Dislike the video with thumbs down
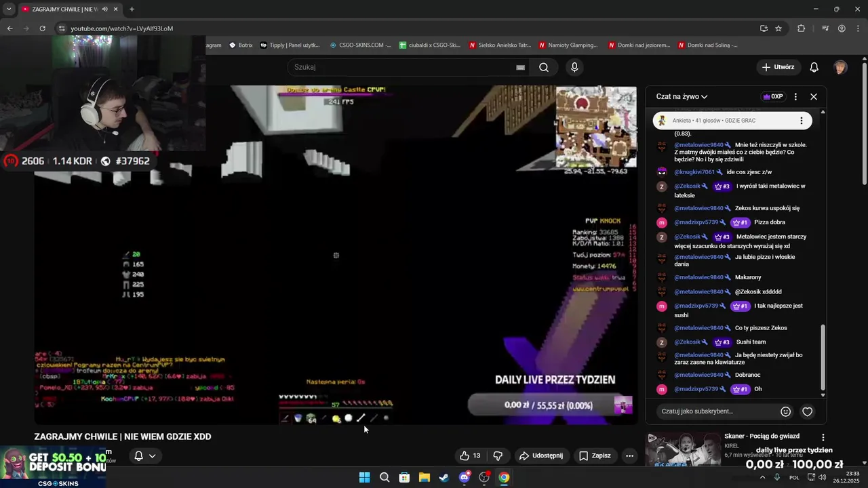The height and width of the screenshot is (488, 868). (x=498, y=455)
